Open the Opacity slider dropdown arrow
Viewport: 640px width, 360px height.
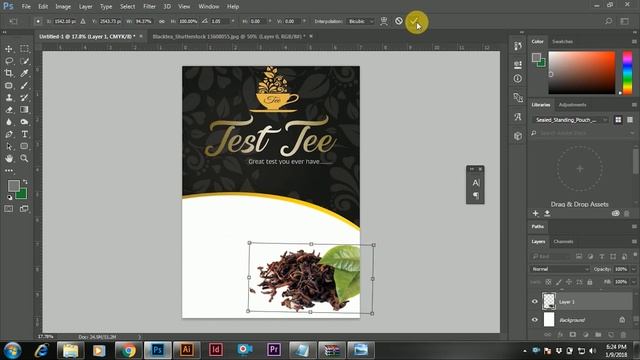(633, 269)
